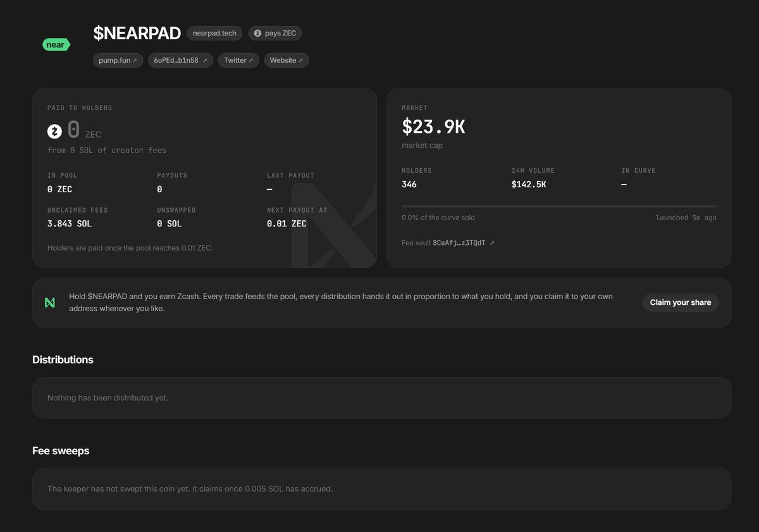
Task: Open the Fee vault 8CeAfj…z3TQdT link
Action: pos(448,243)
